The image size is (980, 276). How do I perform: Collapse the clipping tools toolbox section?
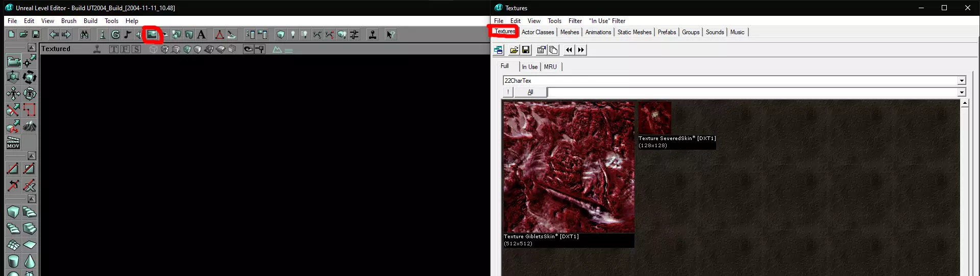coord(32,155)
